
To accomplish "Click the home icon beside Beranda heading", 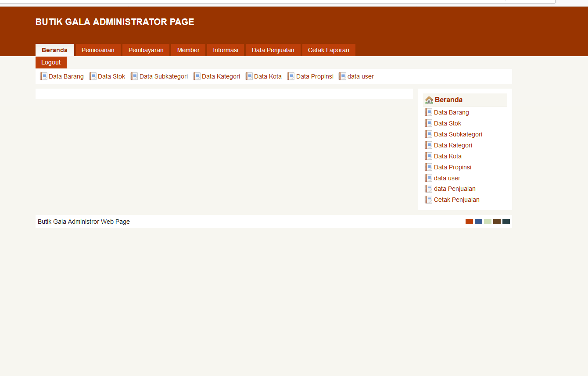I will click(x=429, y=100).
